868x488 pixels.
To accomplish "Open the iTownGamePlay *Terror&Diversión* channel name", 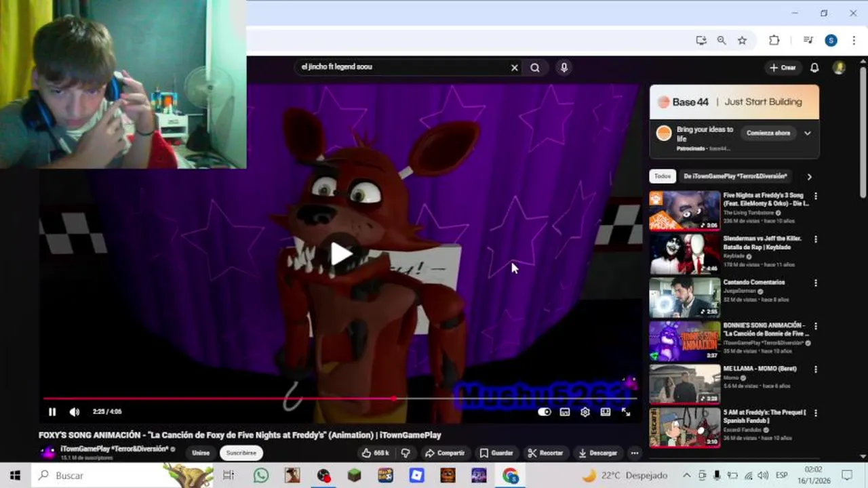I will [114, 449].
